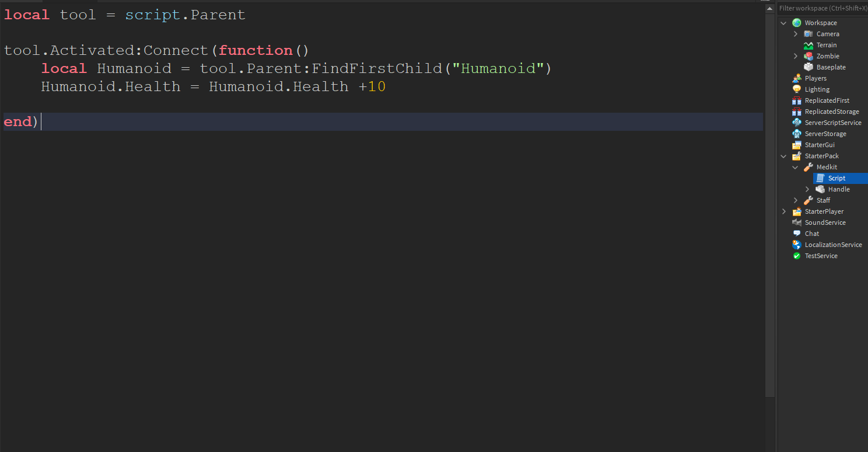Select the Staff tool item
This screenshot has height=452, width=868.
(823, 200)
